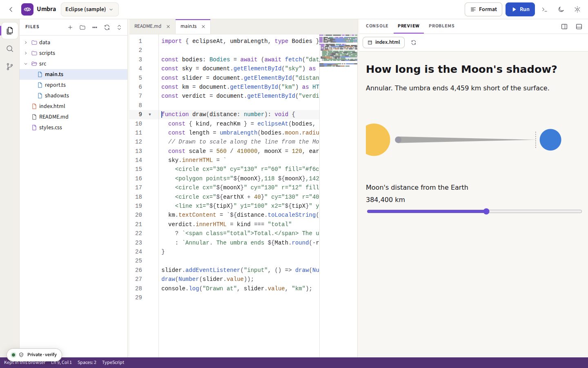
Task: Open the Console tab
Action: 377,26
